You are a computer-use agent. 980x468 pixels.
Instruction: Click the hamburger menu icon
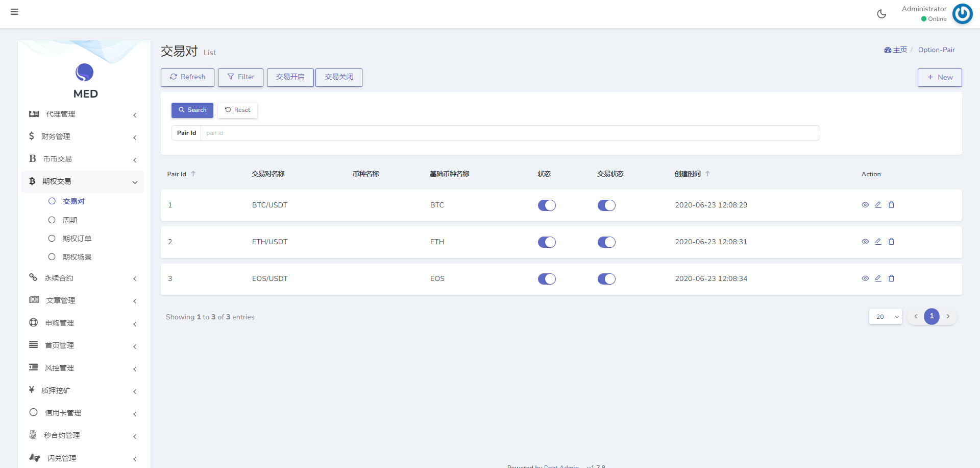click(14, 12)
